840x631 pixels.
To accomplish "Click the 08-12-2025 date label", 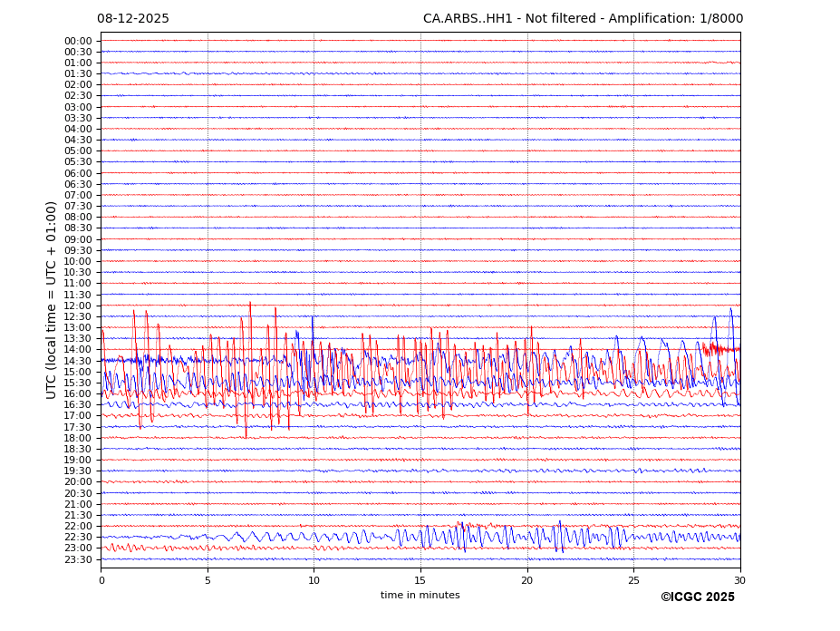I will coord(133,19).
